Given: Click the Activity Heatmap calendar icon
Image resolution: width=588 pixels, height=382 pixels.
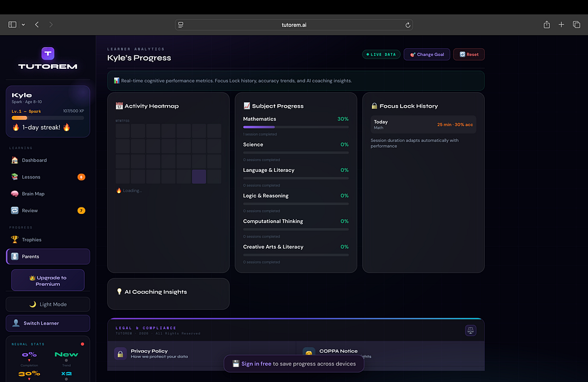Looking at the screenshot, I should (x=119, y=106).
